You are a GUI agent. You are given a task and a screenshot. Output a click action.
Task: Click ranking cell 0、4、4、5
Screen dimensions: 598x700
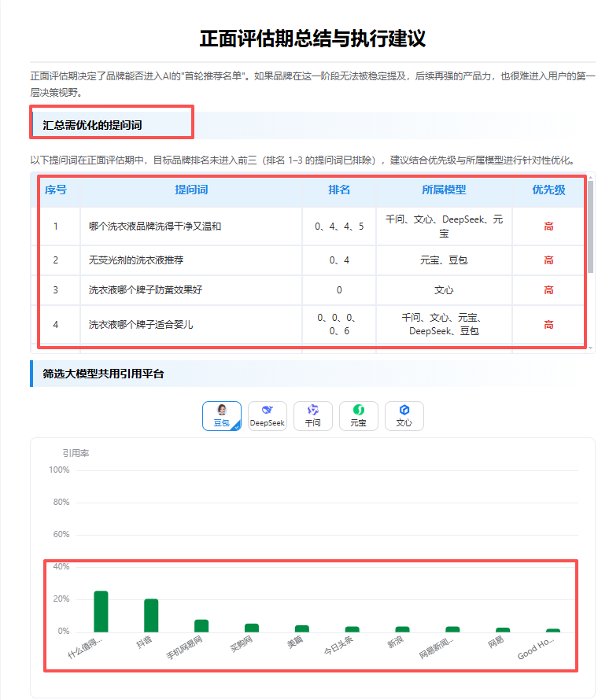coord(339,227)
